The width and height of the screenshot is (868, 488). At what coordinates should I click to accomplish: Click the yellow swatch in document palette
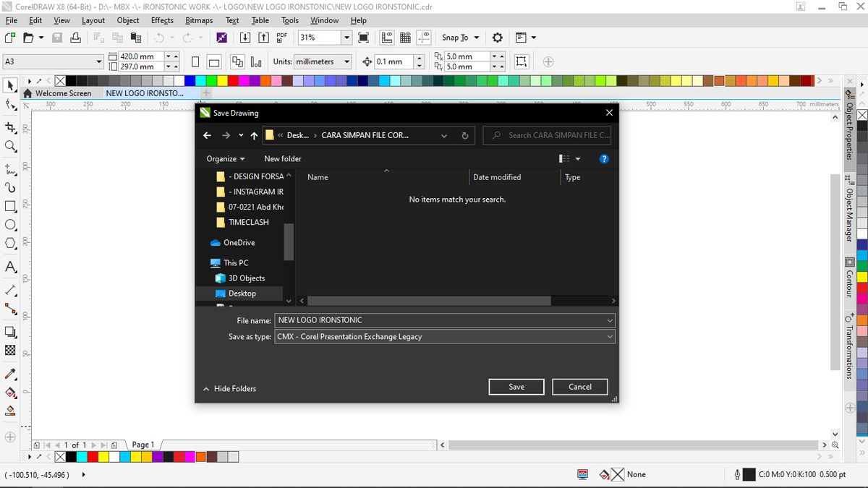103,457
